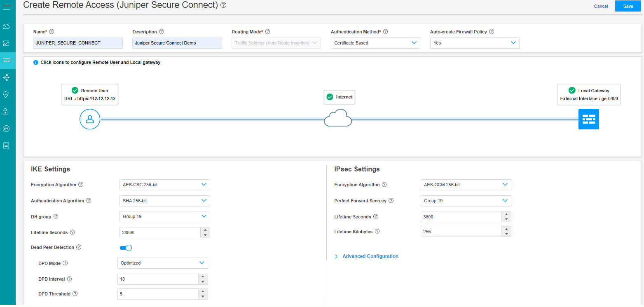
Task: Toggle Dead Peer Detection switch off
Action: click(x=126, y=248)
